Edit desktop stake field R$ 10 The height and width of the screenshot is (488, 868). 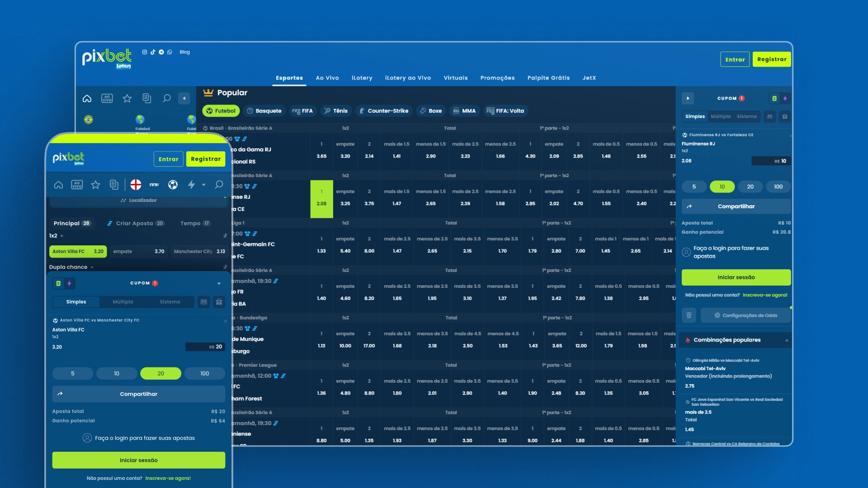pos(771,161)
